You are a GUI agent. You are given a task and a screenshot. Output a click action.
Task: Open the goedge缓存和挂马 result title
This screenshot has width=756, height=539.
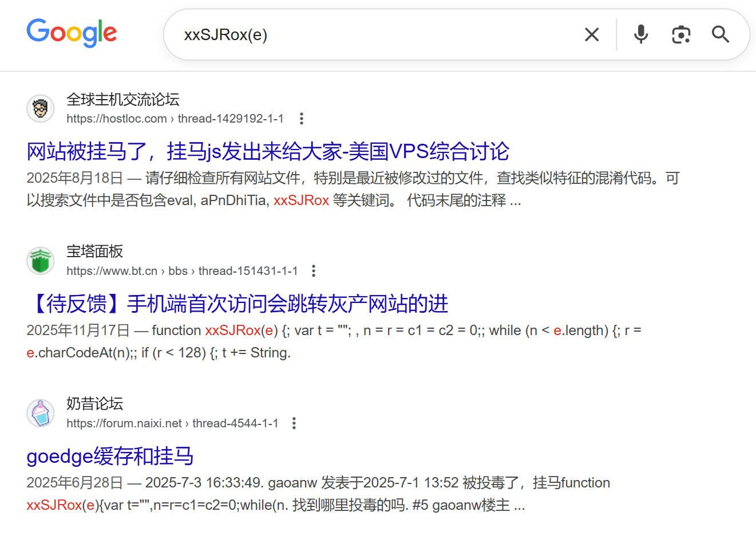(x=110, y=457)
